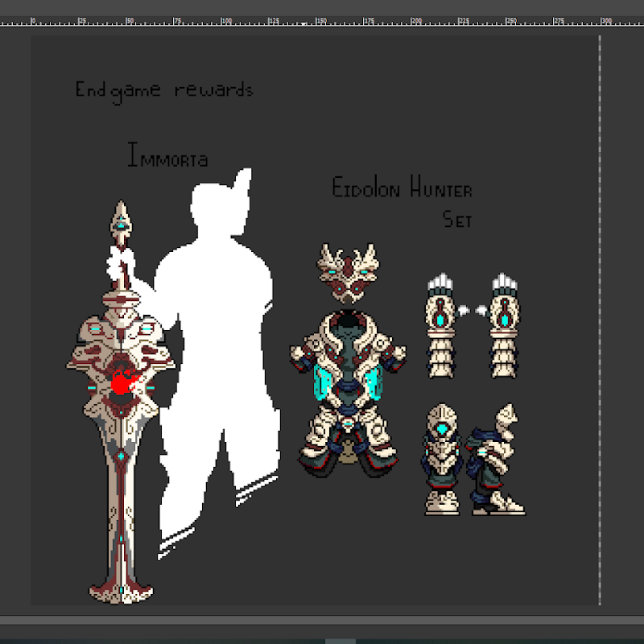Click the side-view leg armor sprite
644x644 pixels.
tap(495, 459)
